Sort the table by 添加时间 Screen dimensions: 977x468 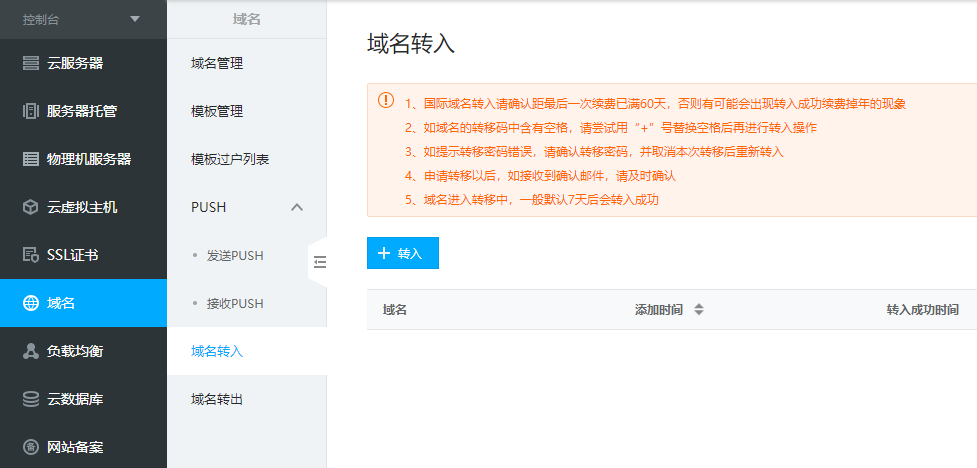click(x=698, y=310)
